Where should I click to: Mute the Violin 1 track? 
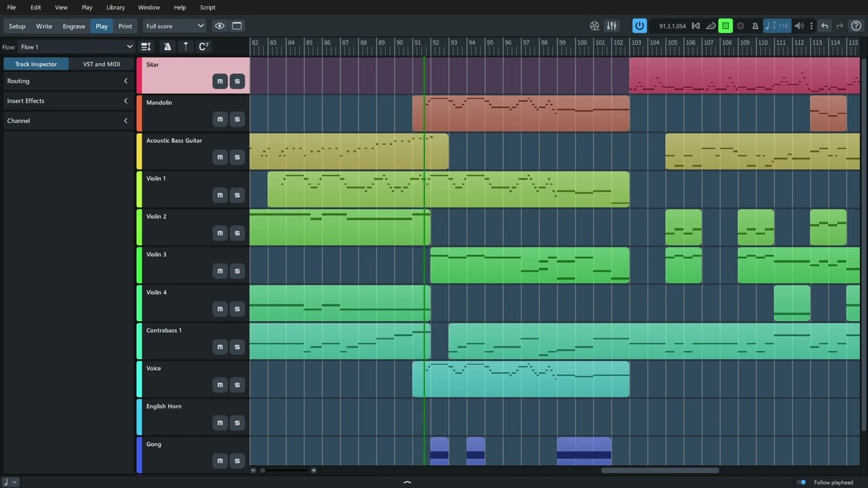pyautogui.click(x=220, y=195)
